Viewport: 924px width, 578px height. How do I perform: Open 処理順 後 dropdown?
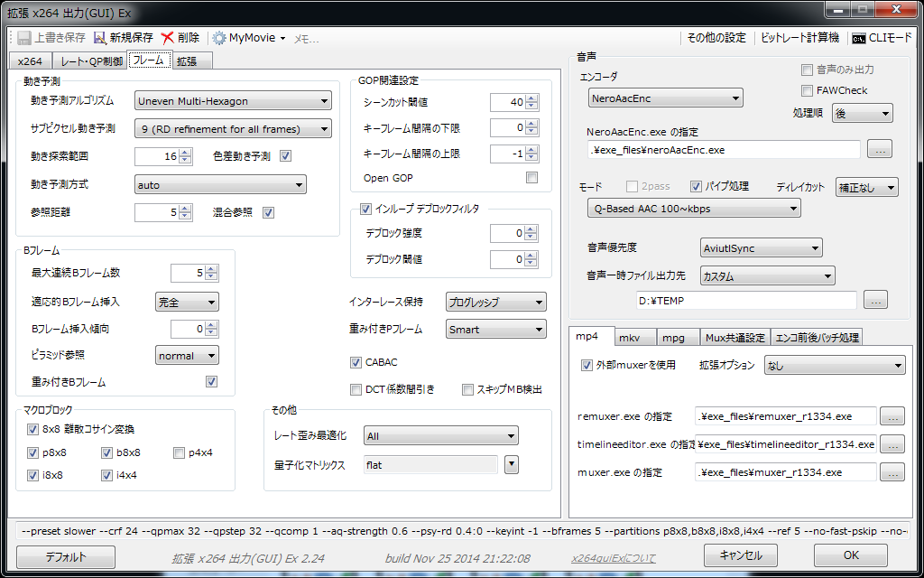(862, 114)
